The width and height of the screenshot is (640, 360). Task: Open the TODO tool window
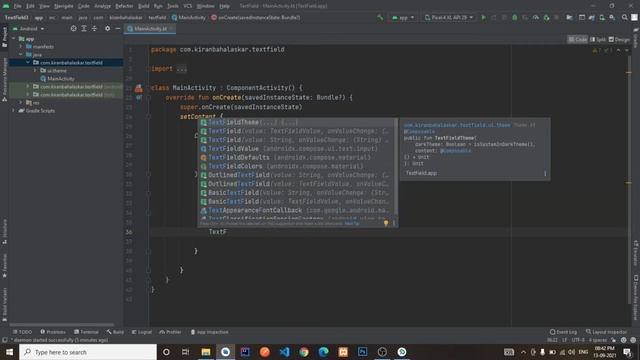point(22,332)
